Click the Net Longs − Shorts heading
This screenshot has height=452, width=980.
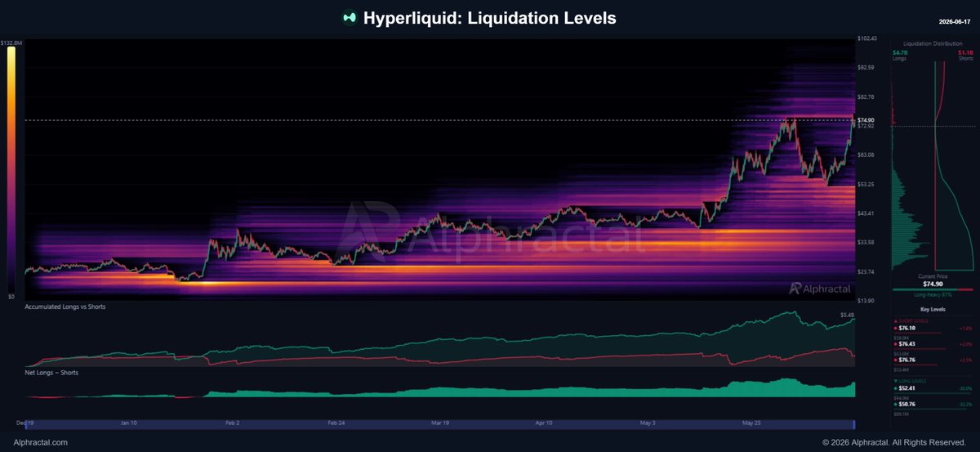[x=51, y=372]
